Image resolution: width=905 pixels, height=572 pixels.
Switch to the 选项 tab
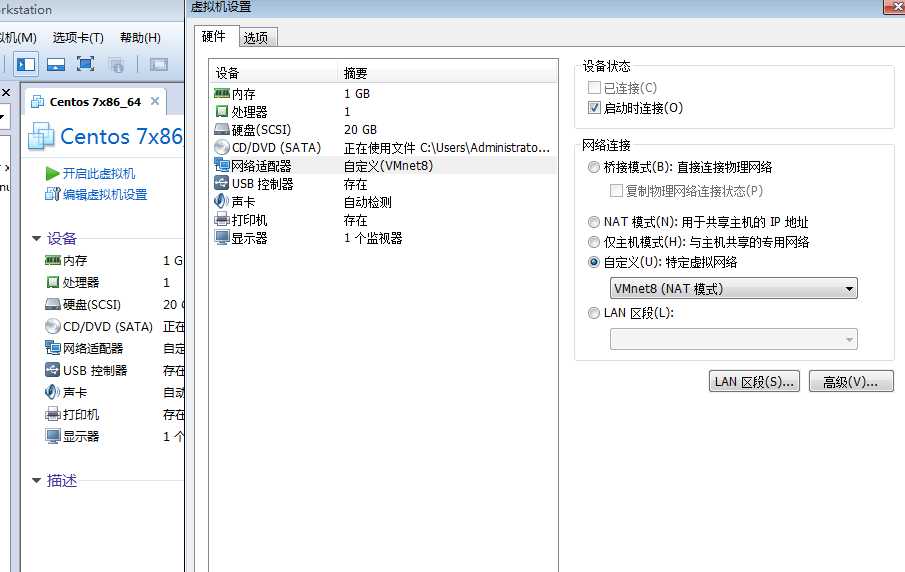[257, 38]
